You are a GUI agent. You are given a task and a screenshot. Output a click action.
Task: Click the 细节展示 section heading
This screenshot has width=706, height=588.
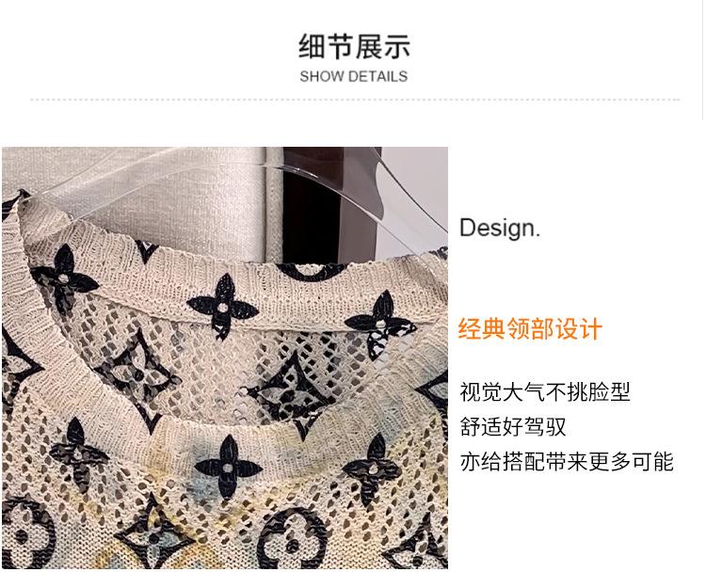(x=354, y=46)
